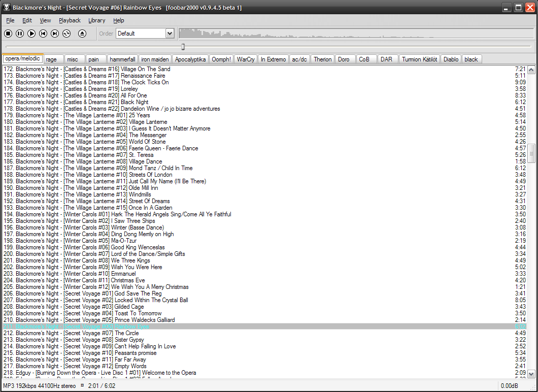The image size is (538, 392).
Task: Select track 216 Far Far Away
Action: pos(264,360)
